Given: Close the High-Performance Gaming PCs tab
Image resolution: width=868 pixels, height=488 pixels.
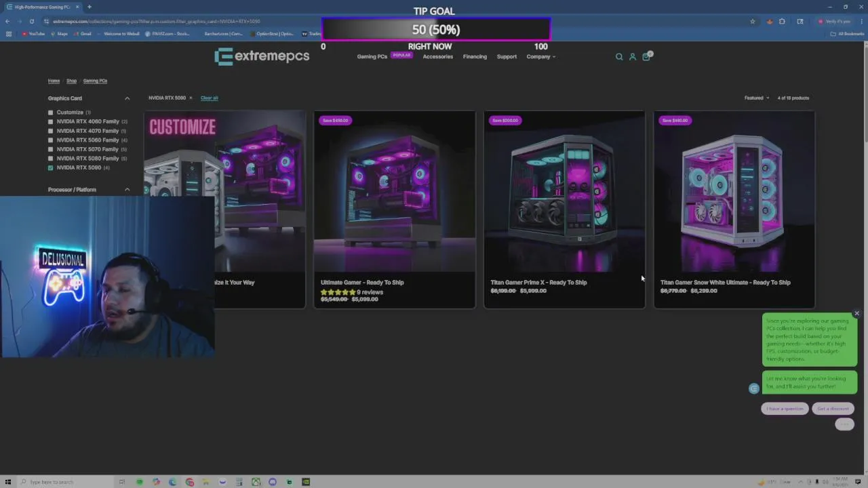Looking at the screenshot, I should (x=77, y=7).
